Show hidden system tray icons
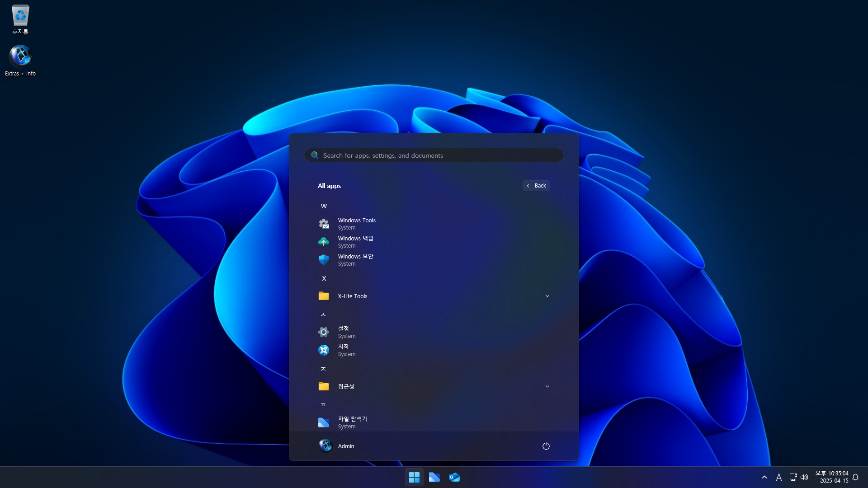Viewport: 868px width, 488px height. [x=764, y=477]
